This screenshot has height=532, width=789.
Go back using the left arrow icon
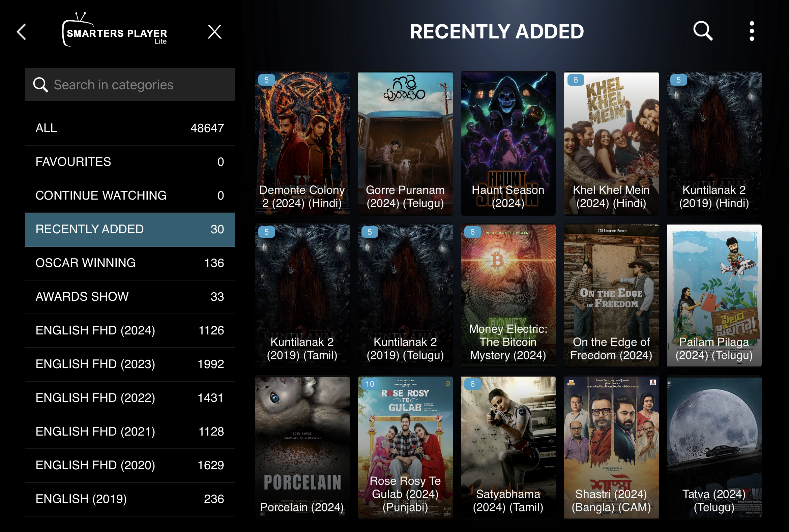point(21,32)
